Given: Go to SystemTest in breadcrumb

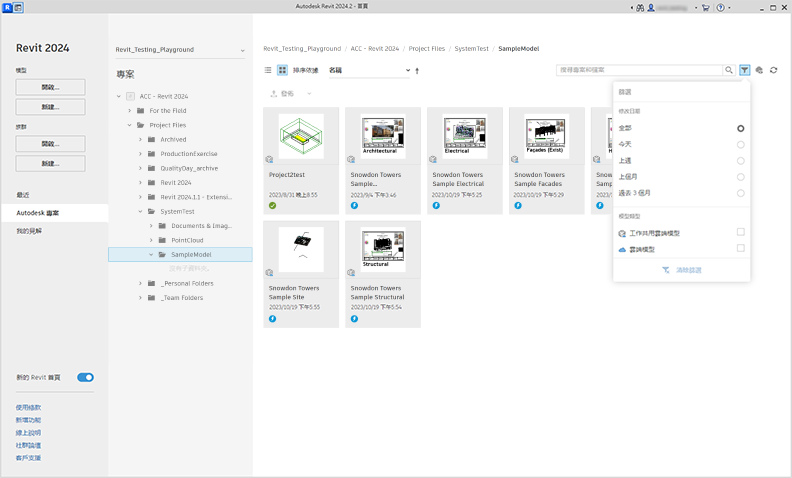Looking at the screenshot, I should [472, 49].
